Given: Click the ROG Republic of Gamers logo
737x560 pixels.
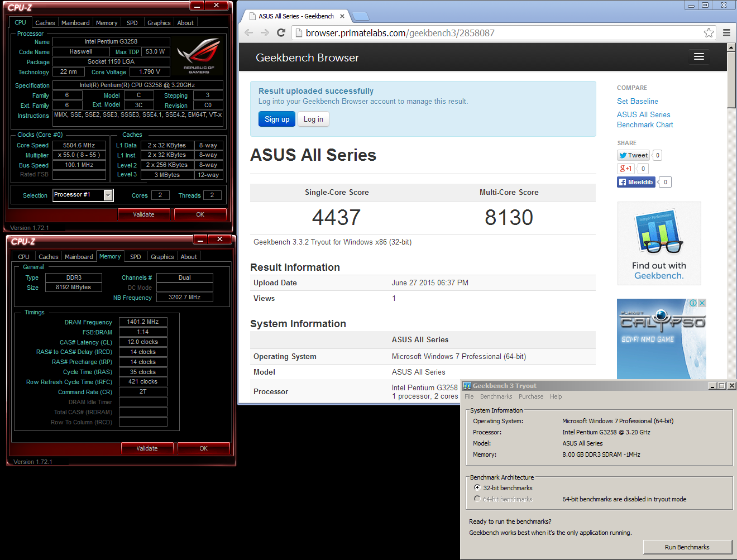Looking at the screenshot, I should (x=198, y=55).
